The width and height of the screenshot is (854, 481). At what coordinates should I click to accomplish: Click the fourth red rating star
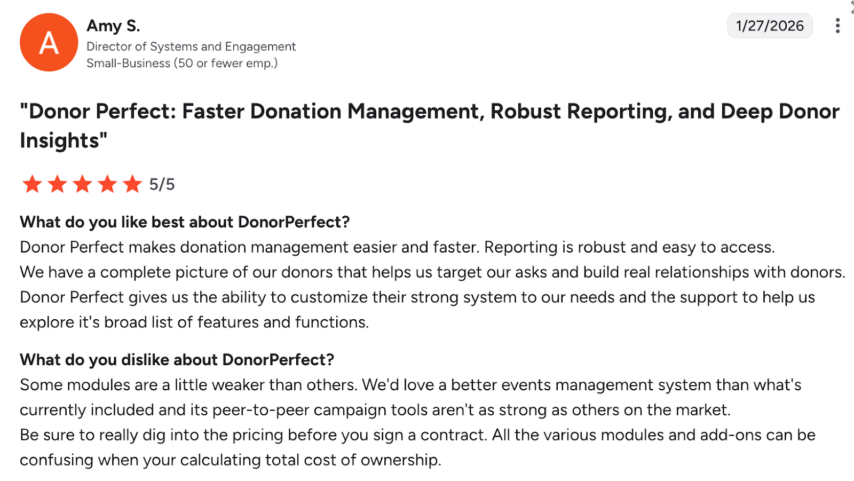click(x=107, y=184)
